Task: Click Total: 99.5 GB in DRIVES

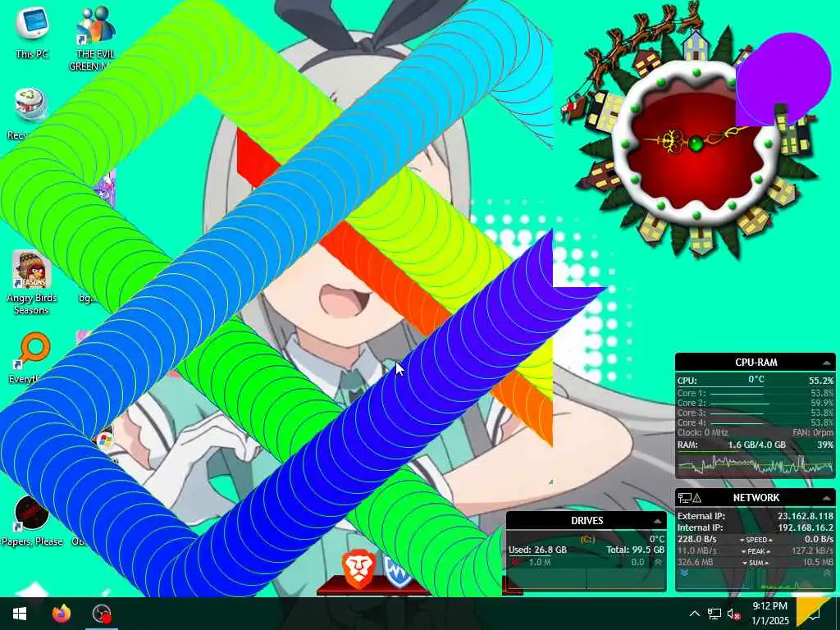Action: [x=636, y=550]
